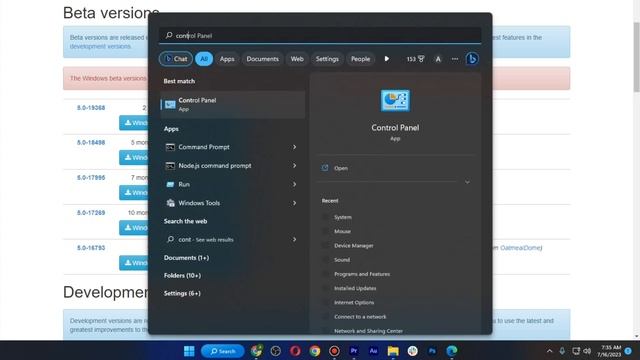Open recent item Device Manager
640x360 pixels.
coord(353,246)
